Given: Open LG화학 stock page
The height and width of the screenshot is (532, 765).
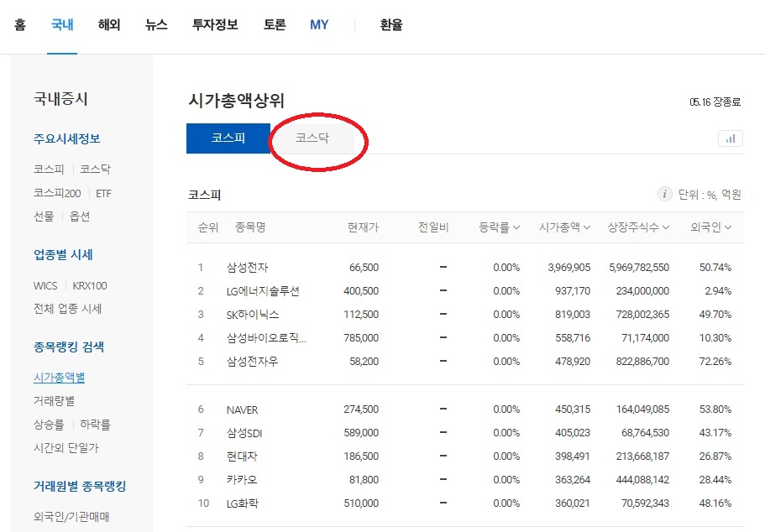Looking at the screenshot, I should coord(243,503).
